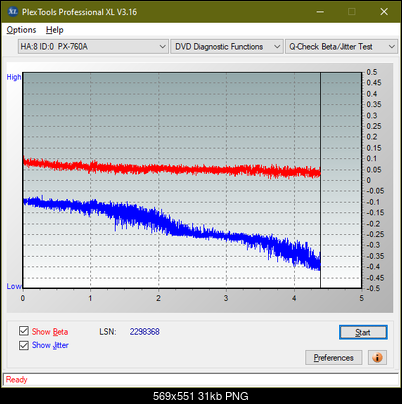The image size is (402, 404).
Task: Click the Low jitter axis label
Action: (14, 286)
